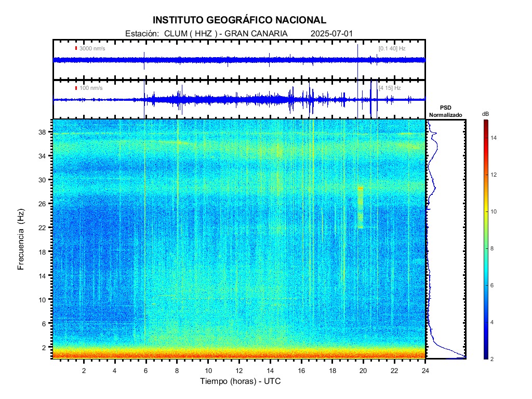Click the hour 4 time tick label
This screenshot has height=399, width=532.
tap(115, 370)
